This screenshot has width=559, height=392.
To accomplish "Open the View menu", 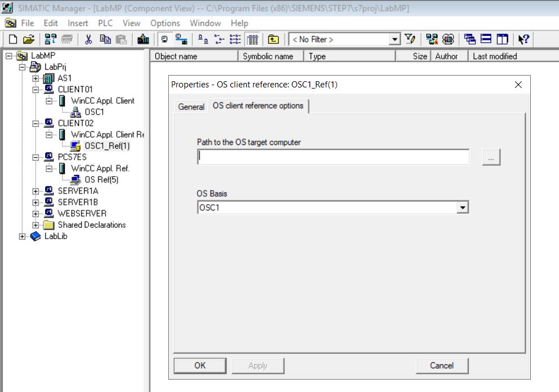I will [x=132, y=23].
